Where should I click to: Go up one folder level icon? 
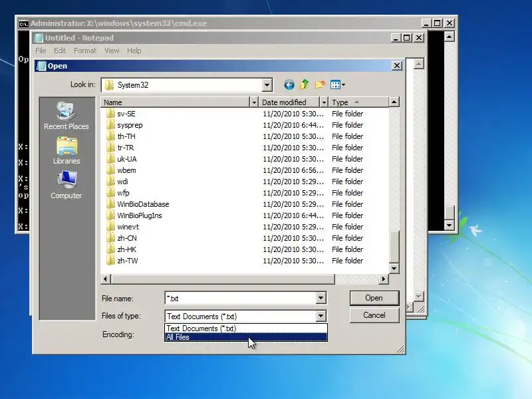(x=304, y=84)
